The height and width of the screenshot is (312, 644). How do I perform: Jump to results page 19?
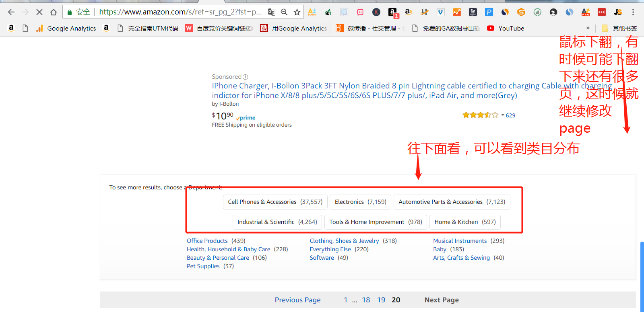[x=381, y=300]
